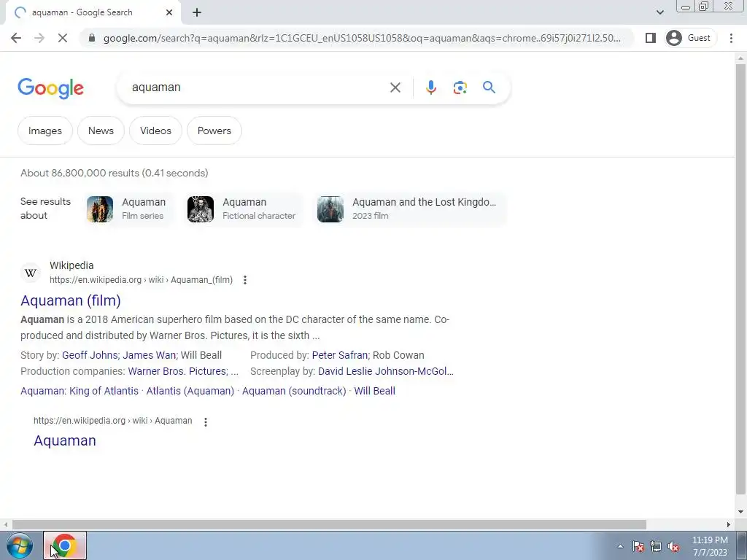Open the Geoff Johns link

[x=90, y=355]
